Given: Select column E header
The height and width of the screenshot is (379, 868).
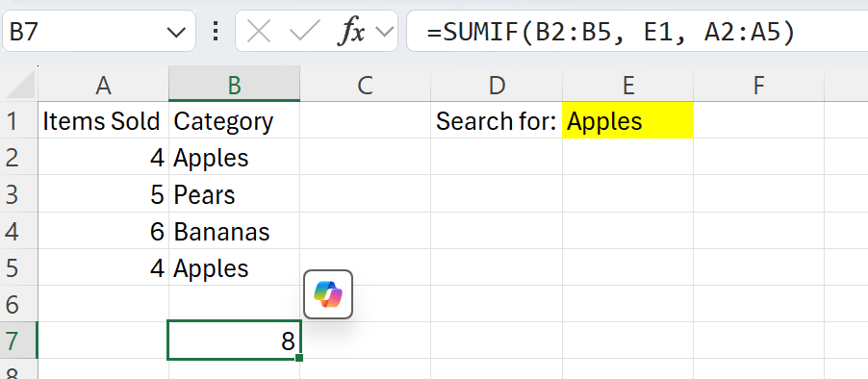Looking at the screenshot, I should (x=627, y=84).
